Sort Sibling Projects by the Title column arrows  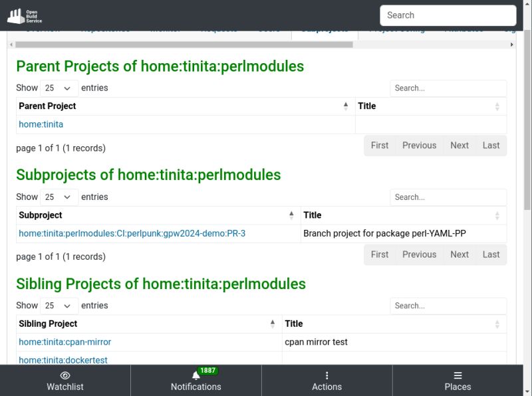pyautogui.click(x=497, y=324)
